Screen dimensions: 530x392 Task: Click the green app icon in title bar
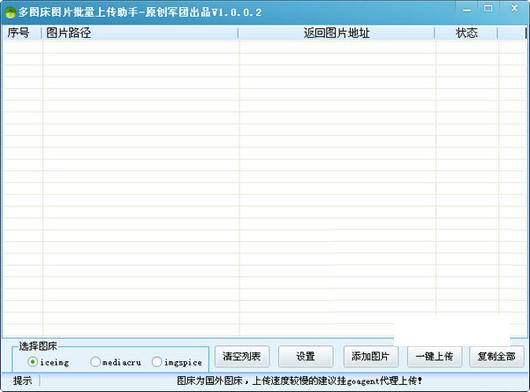[10, 13]
